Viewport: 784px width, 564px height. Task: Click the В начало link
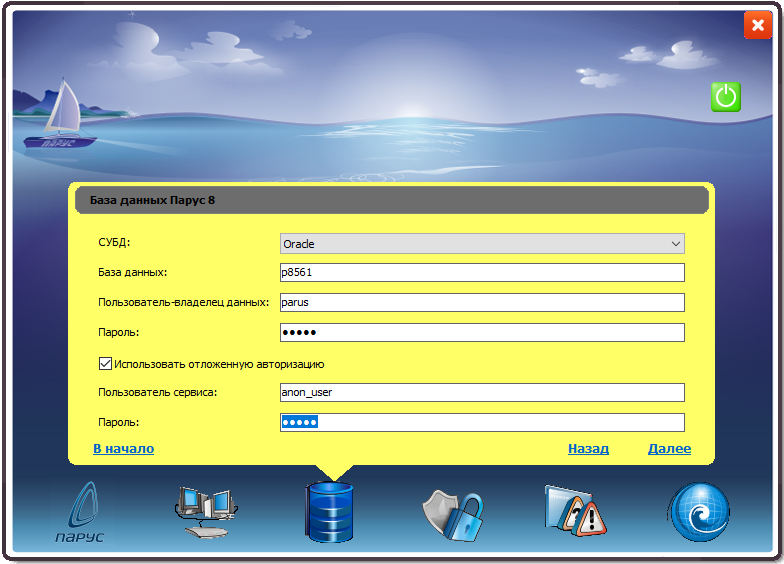point(124,448)
